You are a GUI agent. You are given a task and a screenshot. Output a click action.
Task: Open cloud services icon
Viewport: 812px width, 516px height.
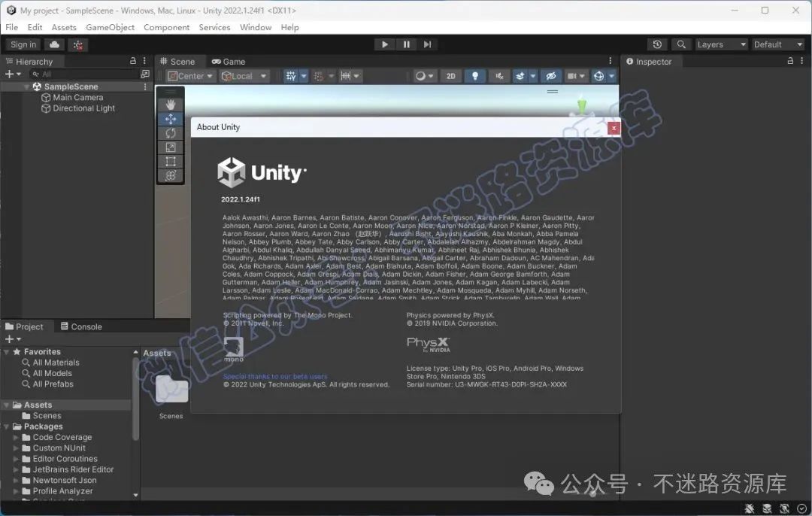[x=54, y=44]
